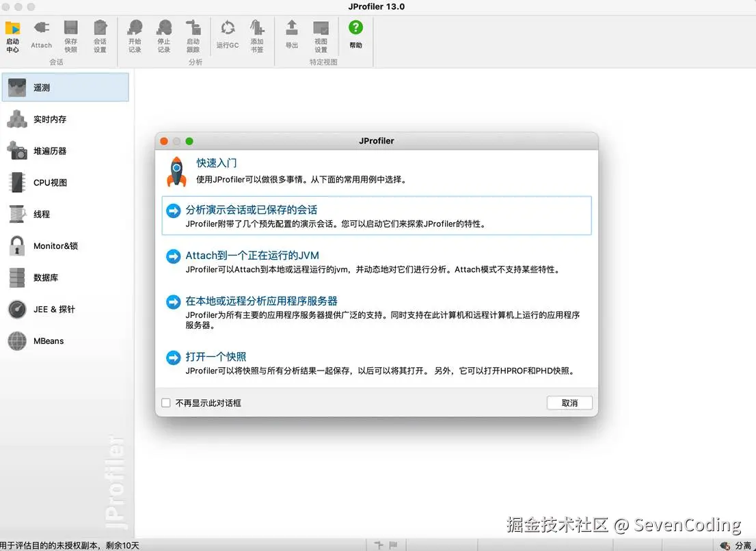The image size is (756, 551).
Task: Click the 分离 detach status bar item
Action: click(x=735, y=546)
